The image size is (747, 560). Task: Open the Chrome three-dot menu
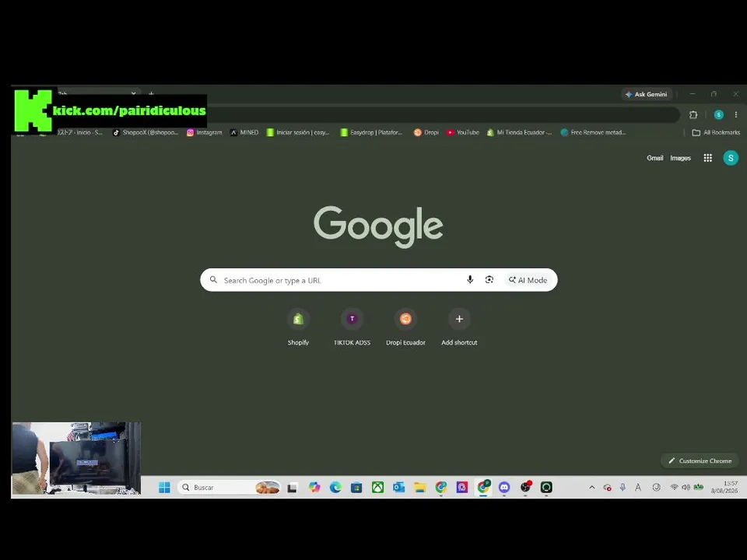[735, 115]
